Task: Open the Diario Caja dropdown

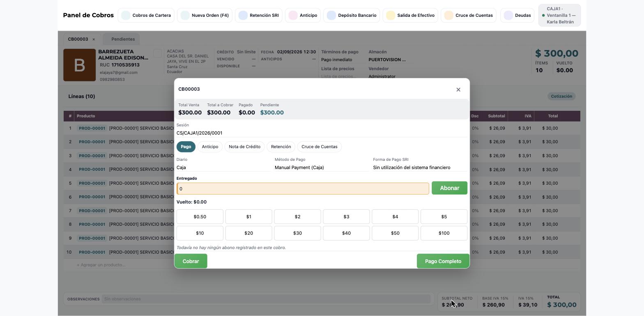Action: click(223, 167)
